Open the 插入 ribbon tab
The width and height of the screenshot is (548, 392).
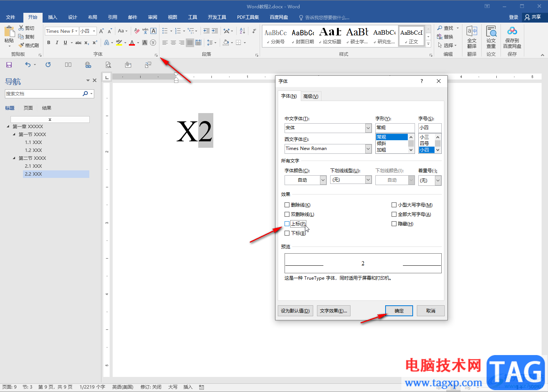pyautogui.click(x=52, y=17)
